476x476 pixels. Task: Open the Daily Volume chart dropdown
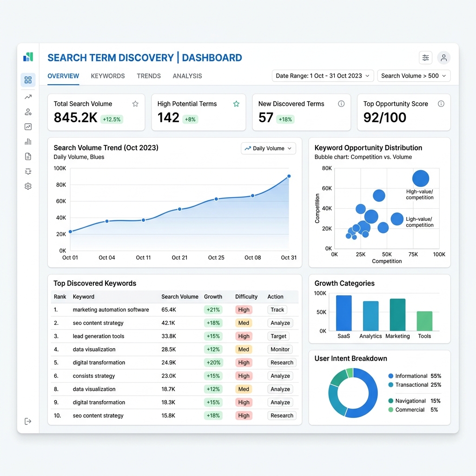(x=268, y=148)
